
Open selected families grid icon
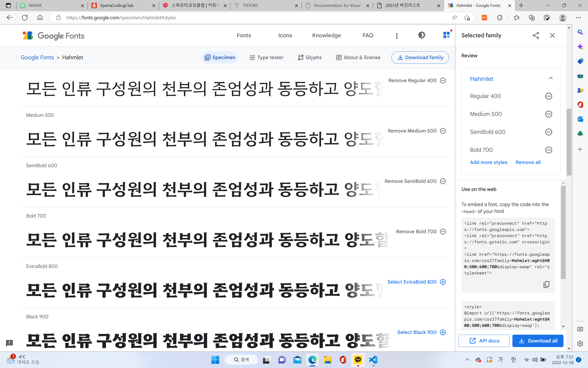pos(446,35)
